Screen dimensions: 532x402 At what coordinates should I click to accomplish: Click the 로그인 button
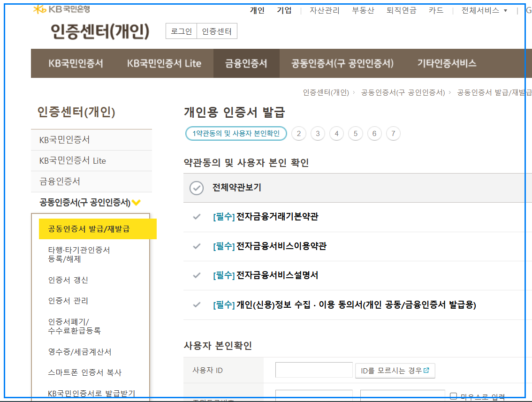(x=181, y=31)
